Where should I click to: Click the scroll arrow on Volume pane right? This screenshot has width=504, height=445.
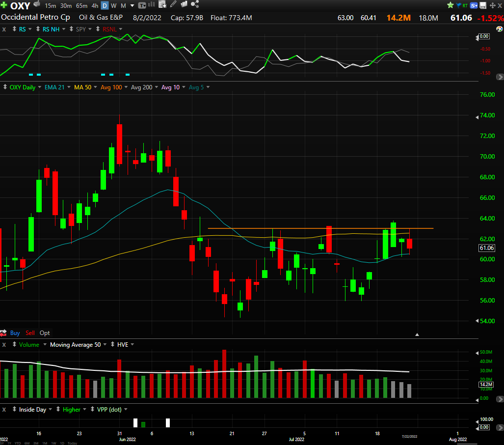(x=500, y=399)
